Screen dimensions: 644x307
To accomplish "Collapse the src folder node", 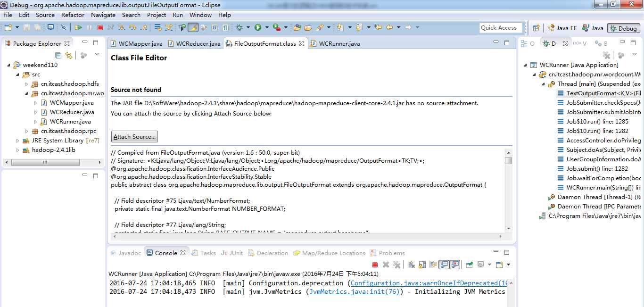I will [18, 75].
